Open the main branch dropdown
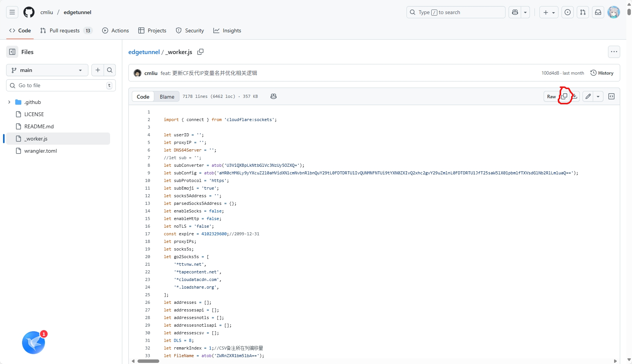This screenshot has width=632, height=364. [47, 70]
